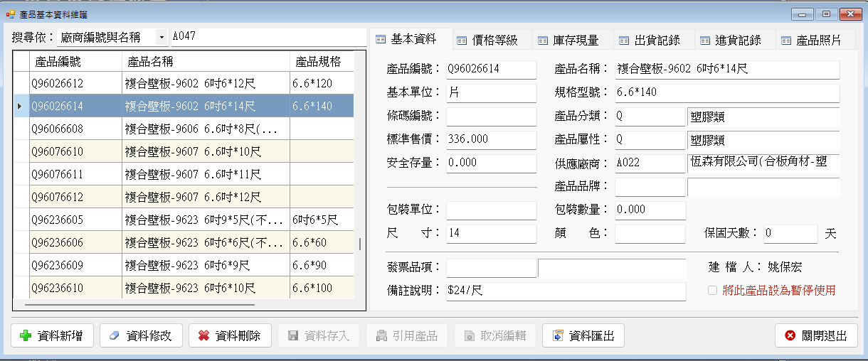
Task: Click the 供應廠商 field showing A022
Action: click(x=650, y=163)
